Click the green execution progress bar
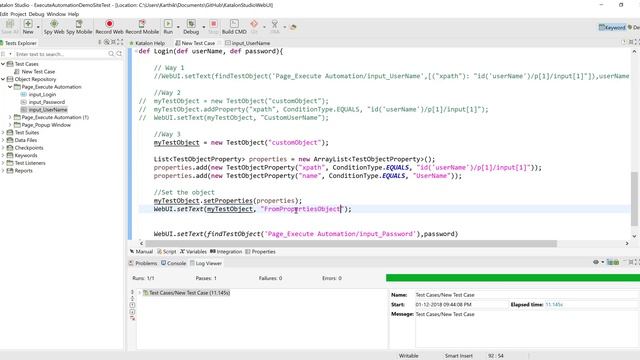 tap(513, 278)
